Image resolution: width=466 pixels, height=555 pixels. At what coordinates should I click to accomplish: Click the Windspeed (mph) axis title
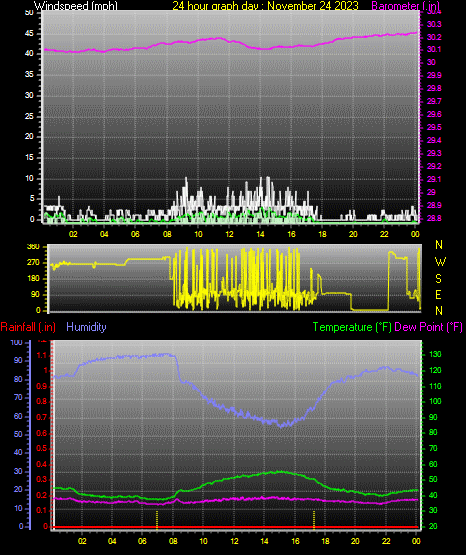76,6
